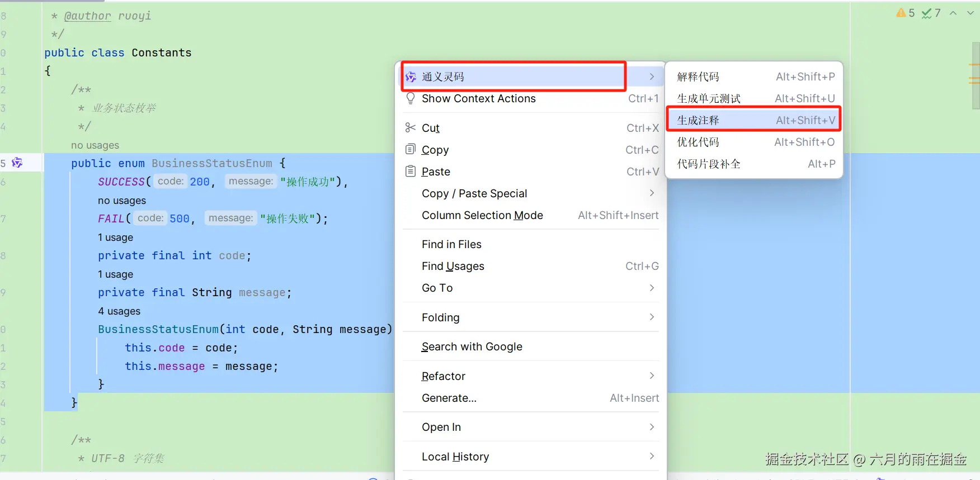The width and height of the screenshot is (980, 480).
Task: Click the enum name BusinessStatusEnum in its declaration
Action: 212,163
